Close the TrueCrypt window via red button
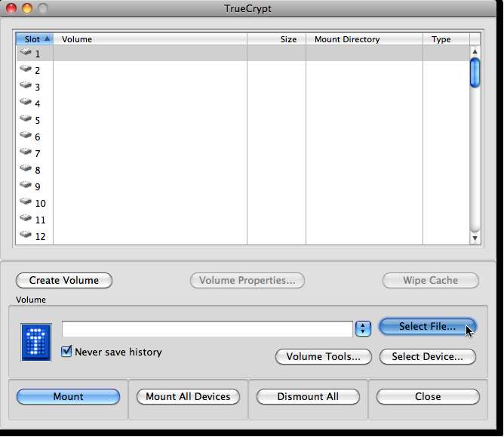The image size is (504, 437). coord(11,8)
